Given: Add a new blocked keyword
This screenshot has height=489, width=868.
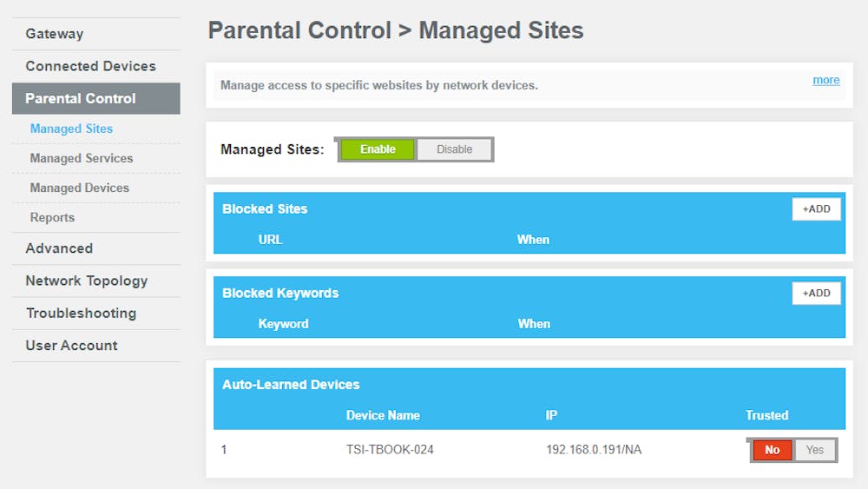Looking at the screenshot, I should coord(816,294).
